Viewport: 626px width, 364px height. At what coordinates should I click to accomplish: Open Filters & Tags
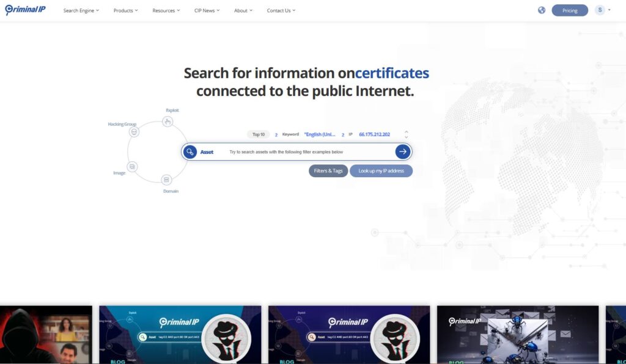[328, 170]
